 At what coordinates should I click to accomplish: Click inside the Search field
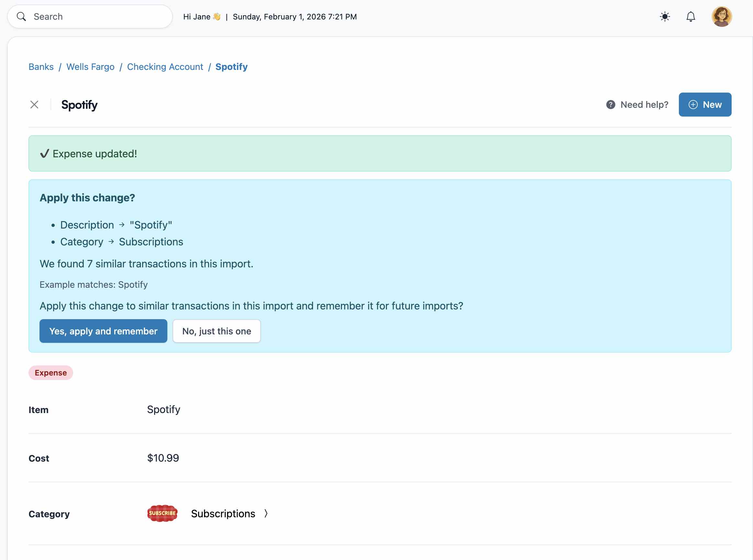point(85,16)
